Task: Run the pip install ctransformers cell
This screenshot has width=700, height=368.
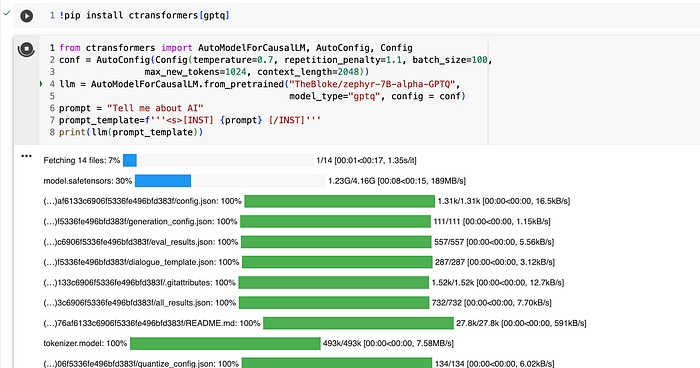Action: [26, 16]
